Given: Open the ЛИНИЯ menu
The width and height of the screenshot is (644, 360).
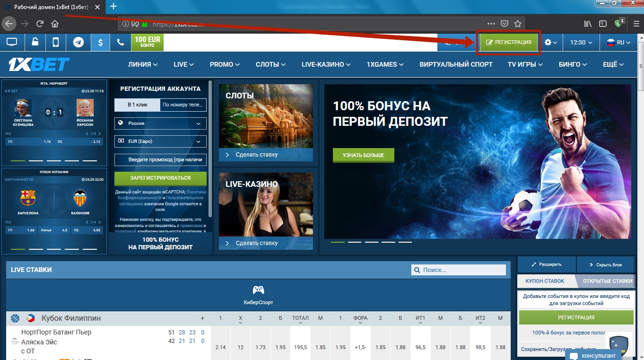Looking at the screenshot, I should [x=143, y=64].
